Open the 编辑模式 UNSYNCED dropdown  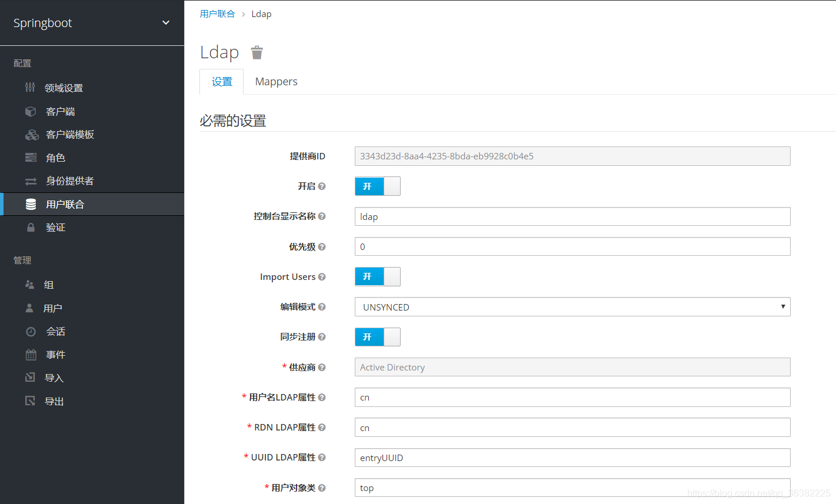pos(572,307)
